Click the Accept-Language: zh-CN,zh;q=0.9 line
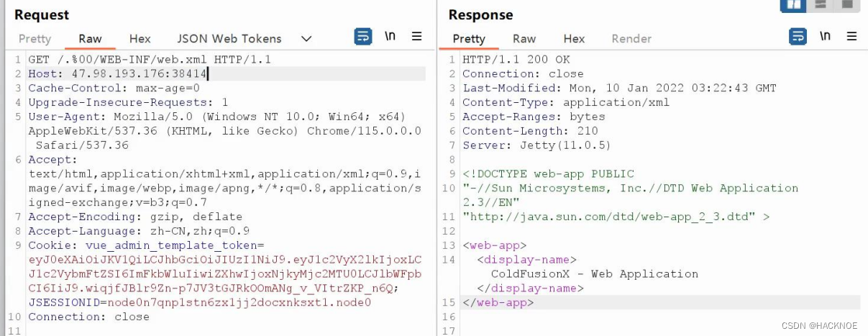 (x=139, y=231)
